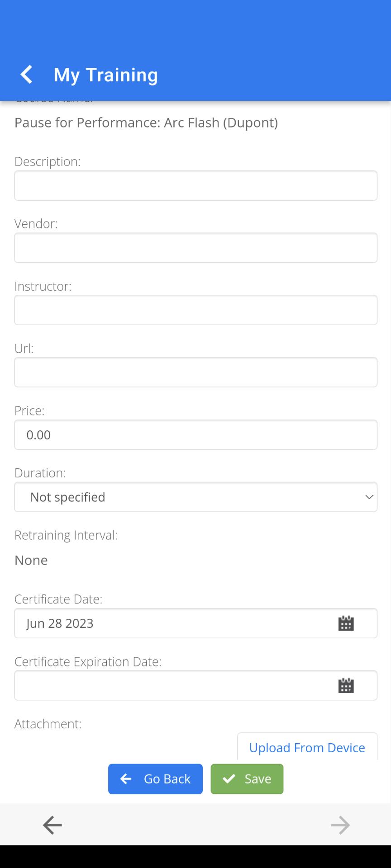Screen dimensions: 391x868
Task: Focus the Vendor text field
Action: coord(196,248)
